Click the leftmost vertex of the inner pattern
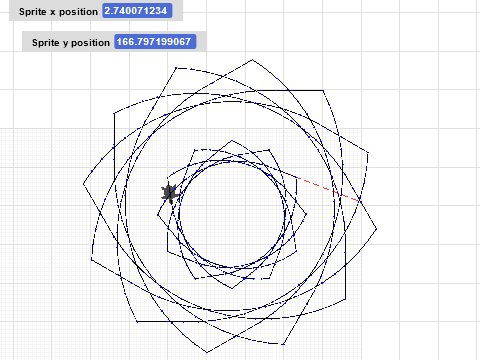 [x=158, y=215]
